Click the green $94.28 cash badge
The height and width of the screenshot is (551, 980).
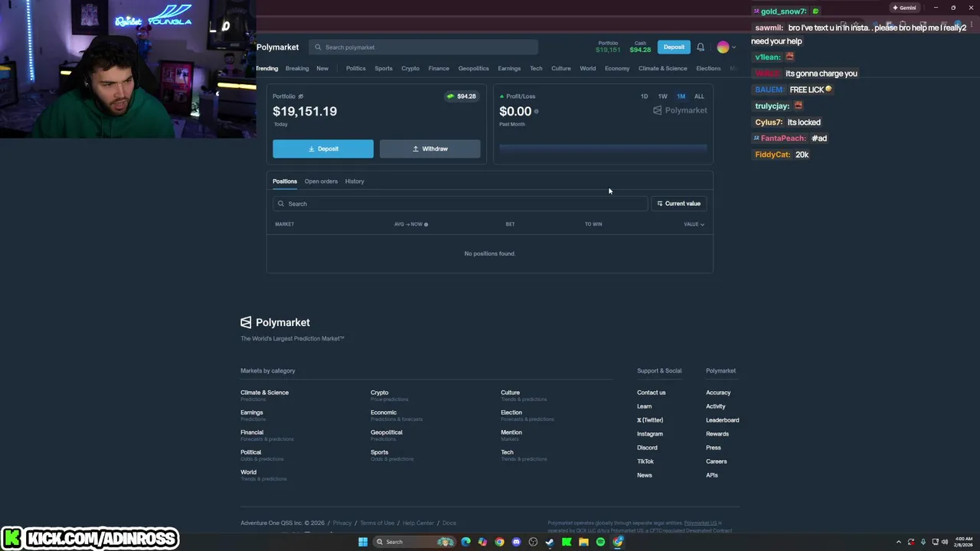(462, 96)
